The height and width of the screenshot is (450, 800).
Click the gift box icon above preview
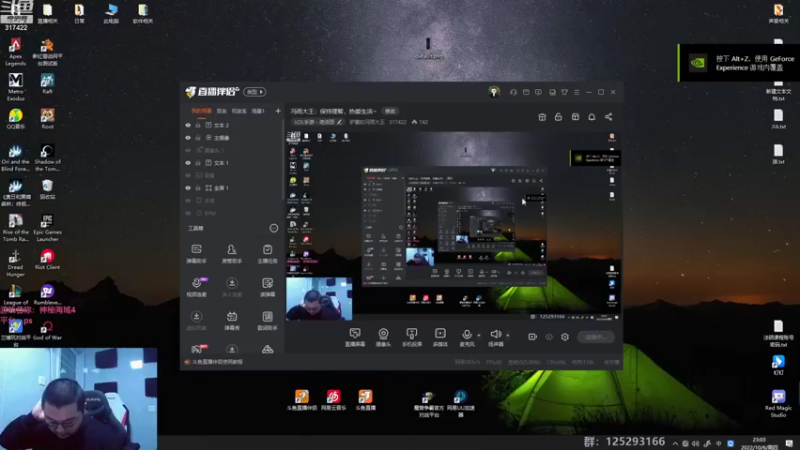[x=542, y=117]
